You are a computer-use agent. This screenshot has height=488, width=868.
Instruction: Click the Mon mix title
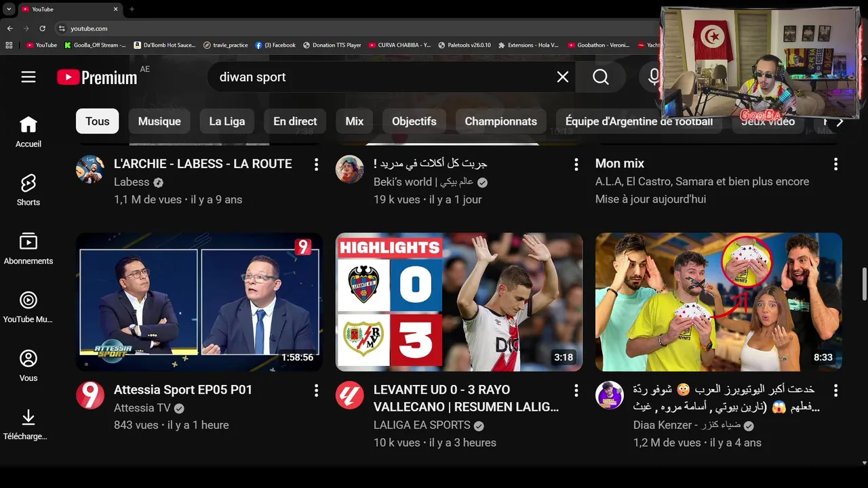click(620, 164)
